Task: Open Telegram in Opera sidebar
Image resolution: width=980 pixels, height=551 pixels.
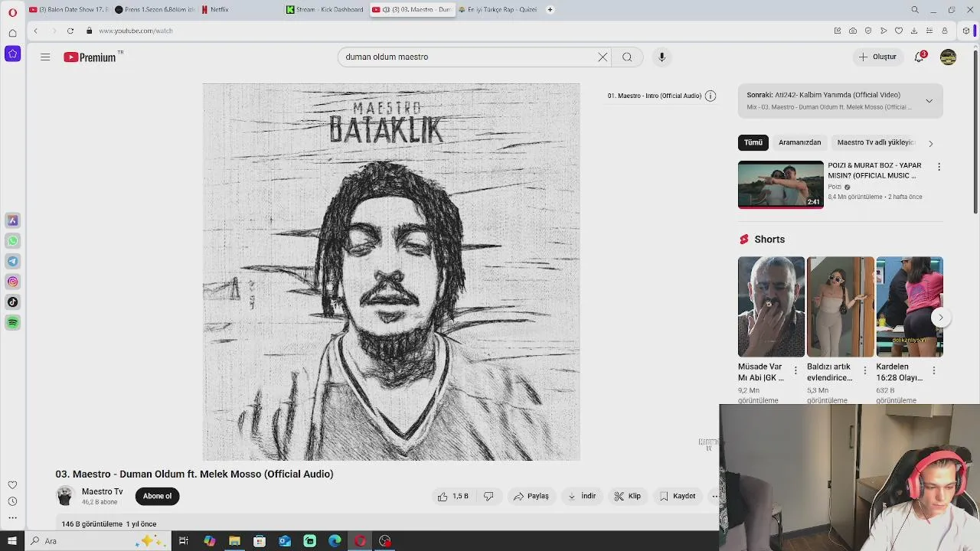Action: coord(13,261)
